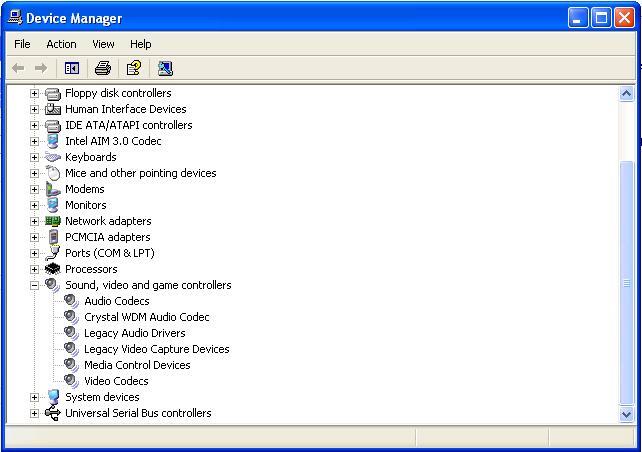Click the Human Interface Devices icon
Viewport: 642px width, 452px height.
coord(53,109)
